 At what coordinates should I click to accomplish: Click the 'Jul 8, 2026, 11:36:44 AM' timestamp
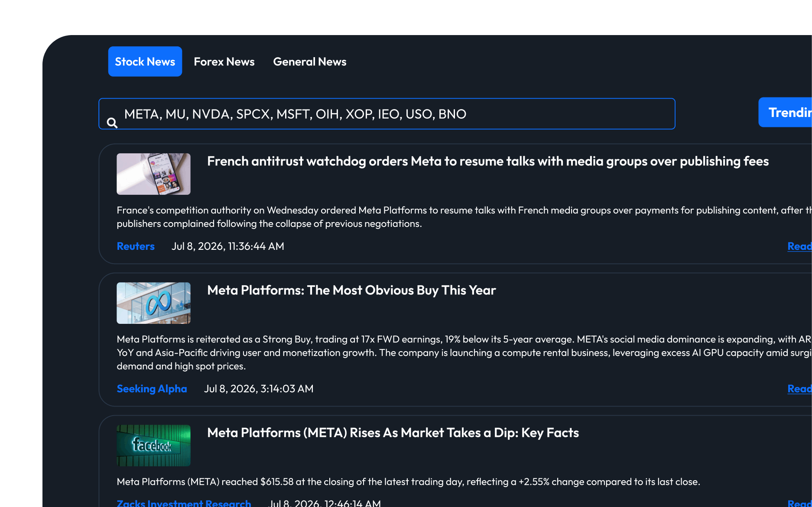(228, 246)
